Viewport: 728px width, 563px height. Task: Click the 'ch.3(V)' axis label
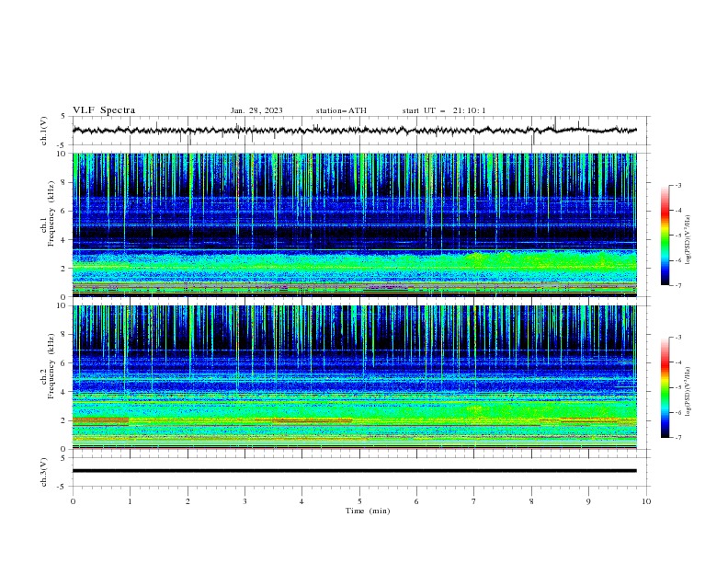tap(43, 473)
